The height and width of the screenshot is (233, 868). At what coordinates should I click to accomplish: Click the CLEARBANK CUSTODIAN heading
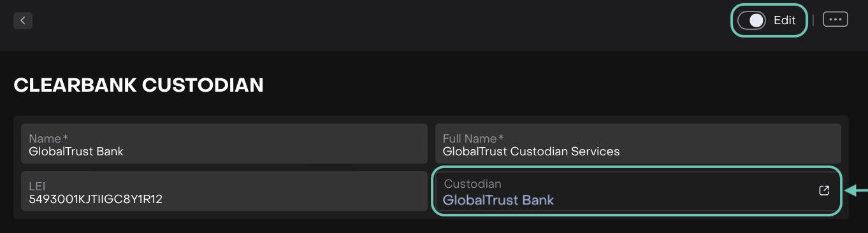tap(138, 85)
